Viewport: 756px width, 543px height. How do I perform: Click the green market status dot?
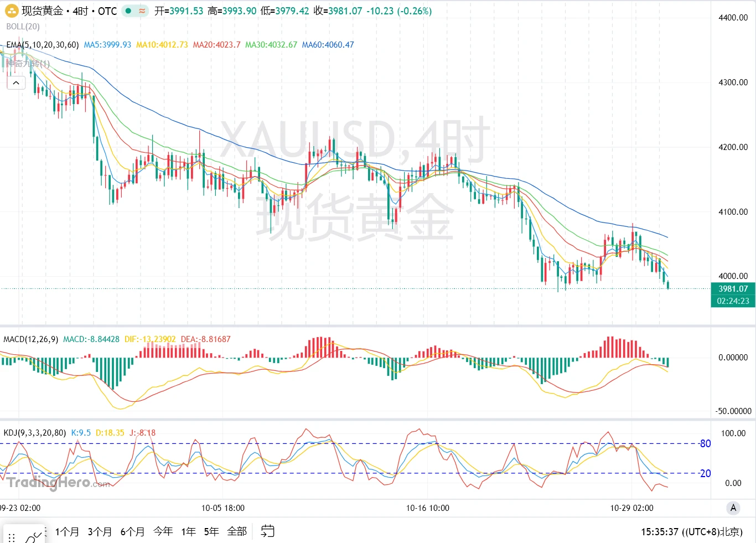tap(128, 11)
